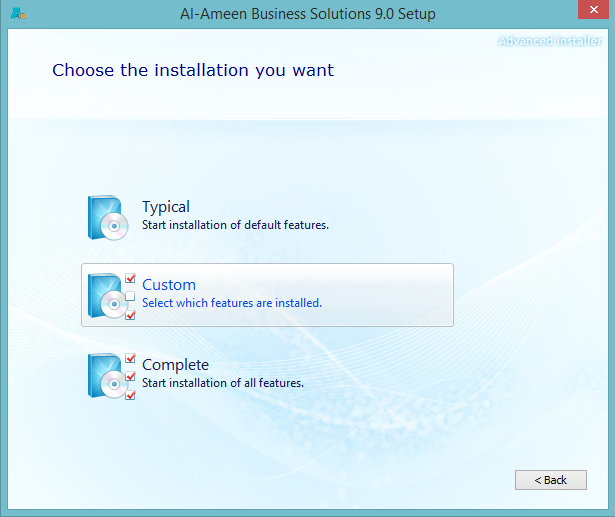Go back with the Back button

550,480
